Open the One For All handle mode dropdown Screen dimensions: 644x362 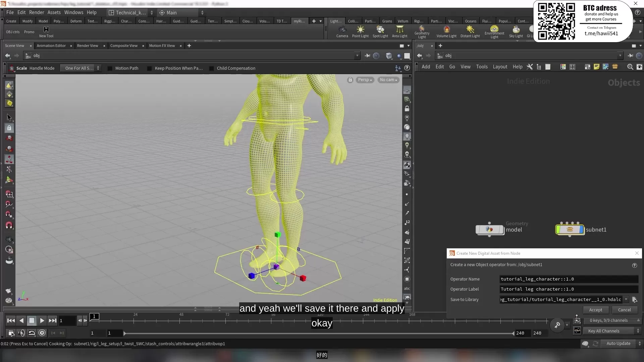80,68
